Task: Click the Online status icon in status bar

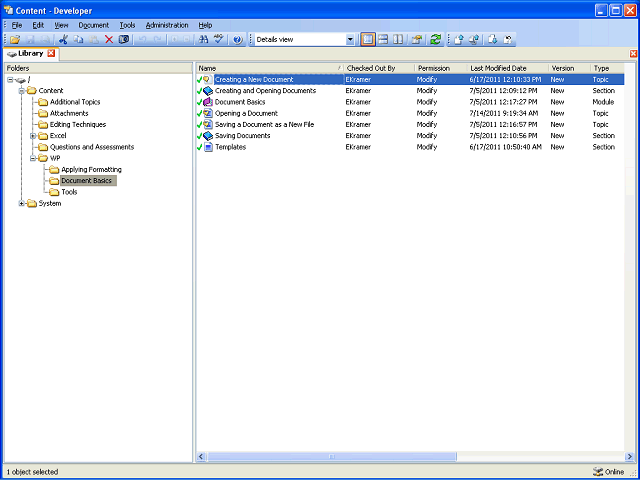Action: click(598, 471)
